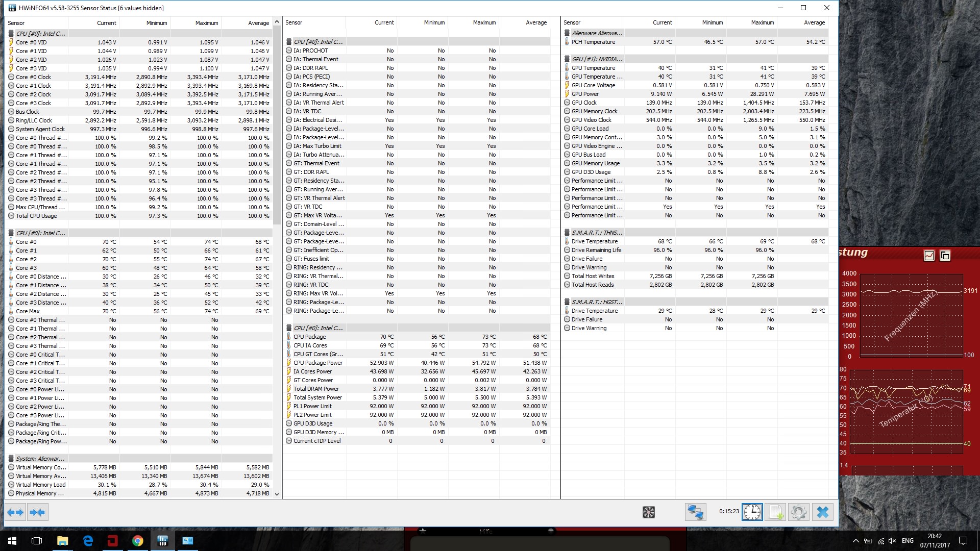The image size is (980, 551).
Task: Click the Wi-Fi network tray icon
Action: pyautogui.click(x=880, y=541)
